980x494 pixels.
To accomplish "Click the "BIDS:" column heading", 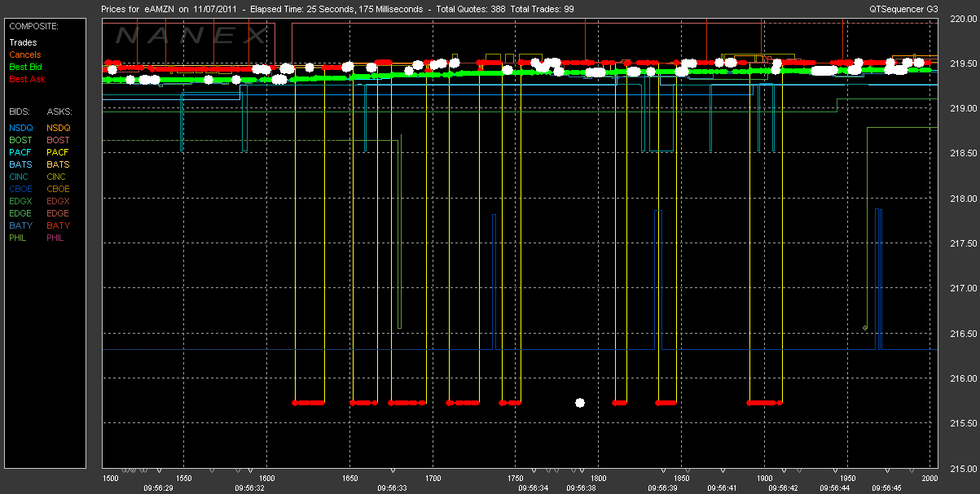I will click(x=20, y=111).
